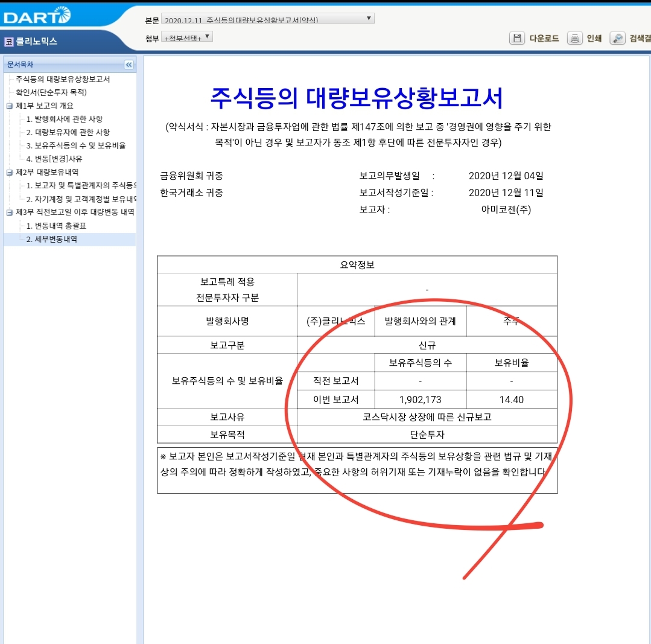651x644 pixels.
Task: Click the search magnifier icon in the toolbar
Action: [617, 39]
